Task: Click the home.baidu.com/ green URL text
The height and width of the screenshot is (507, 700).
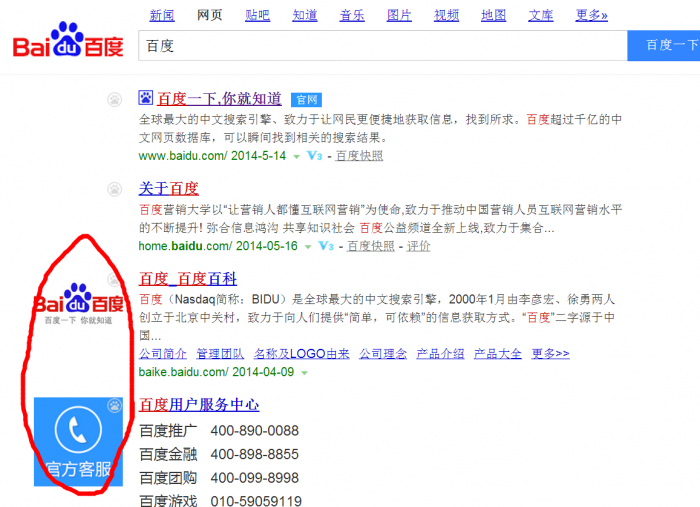Action: [185, 246]
